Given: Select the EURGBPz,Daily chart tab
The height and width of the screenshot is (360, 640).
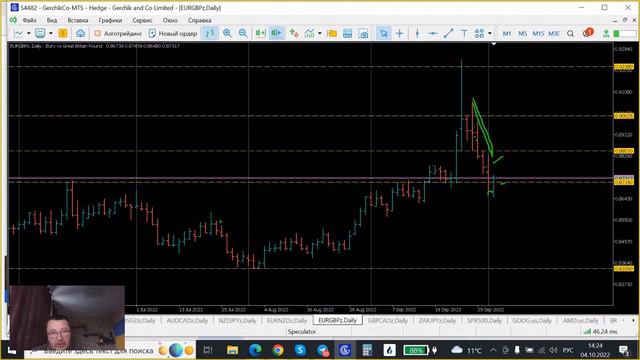Looking at the screenshot, I should [338, 320].
